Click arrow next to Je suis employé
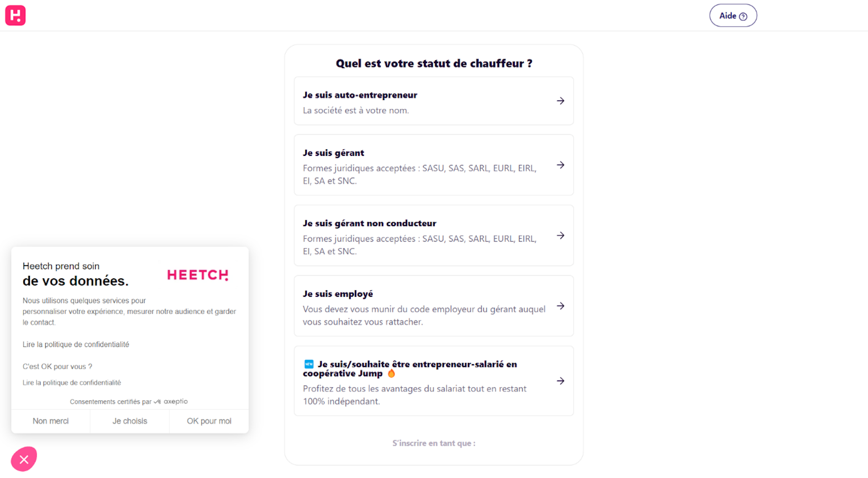 (x=560, y=306)
